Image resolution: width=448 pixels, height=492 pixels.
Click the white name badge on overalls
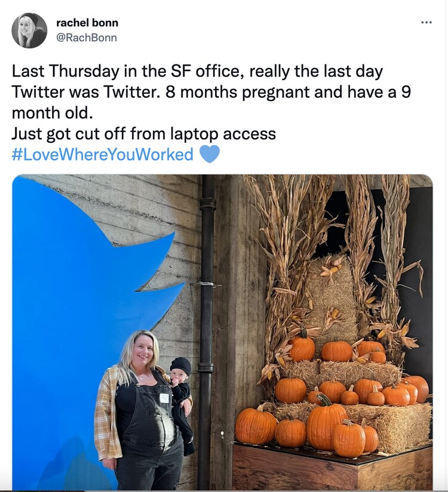(x=164, y=398)
